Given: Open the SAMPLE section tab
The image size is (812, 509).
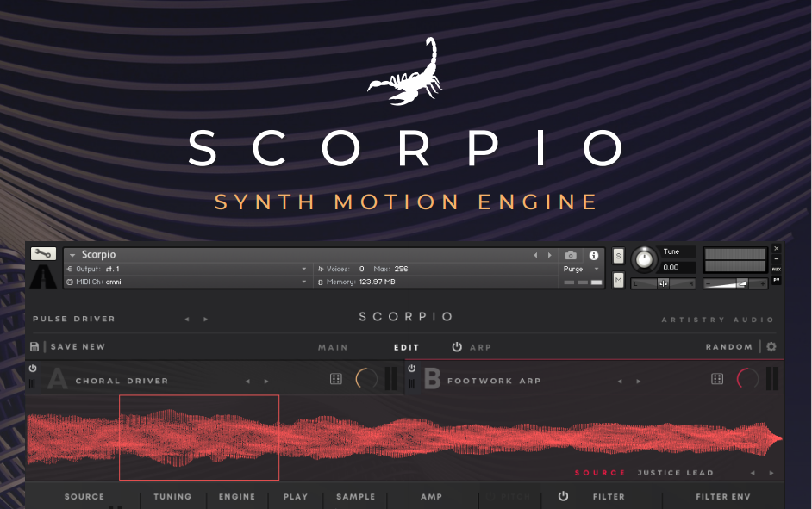Looking at the screenshot, I should (x=356, y=497).
